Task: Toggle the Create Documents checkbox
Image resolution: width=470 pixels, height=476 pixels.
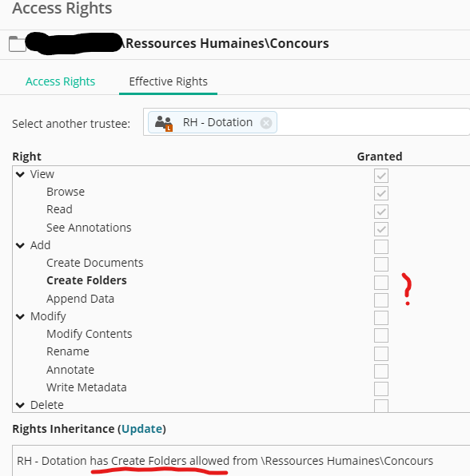Action: click(x=381, y=264)
